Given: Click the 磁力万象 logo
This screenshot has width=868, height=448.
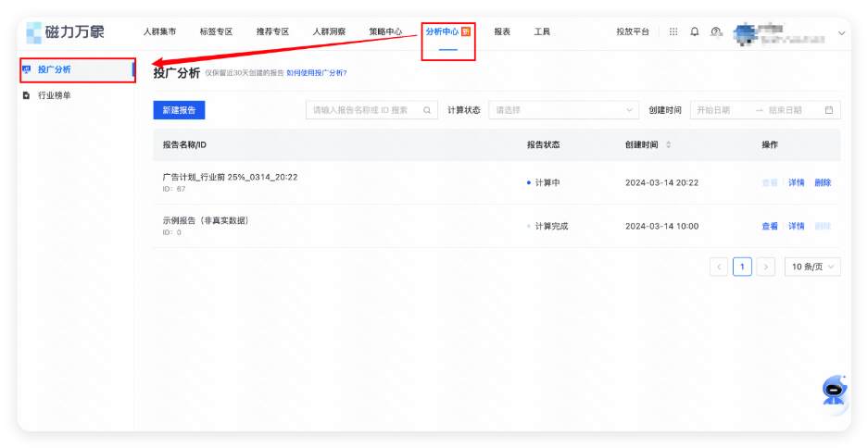Looking at the screenshot, I should (x=66, y=32).
